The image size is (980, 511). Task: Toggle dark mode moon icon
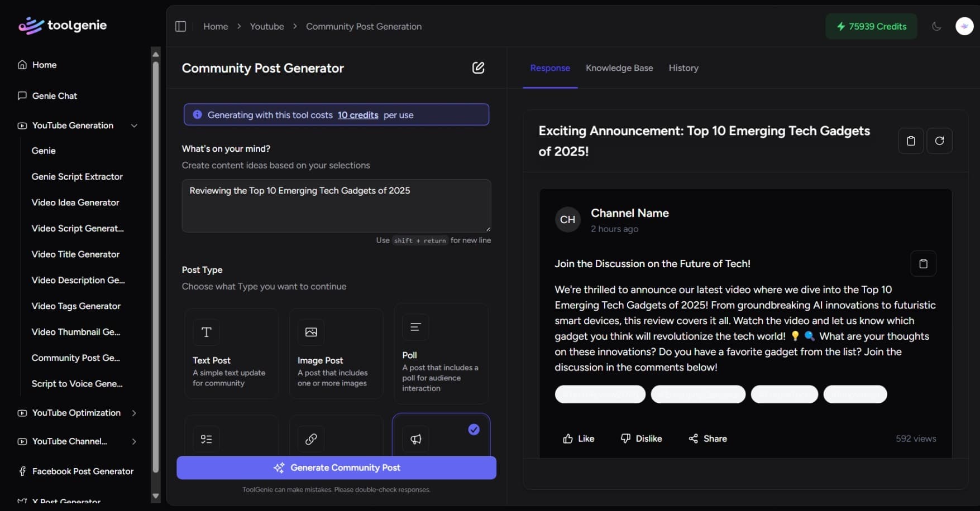click(x=936, y=26)
